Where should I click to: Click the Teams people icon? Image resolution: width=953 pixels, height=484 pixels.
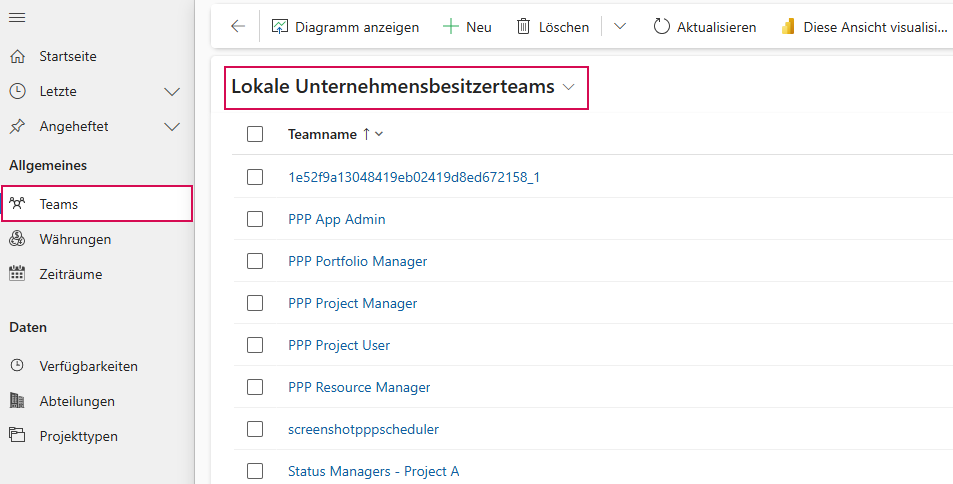[x=18, y=204]
